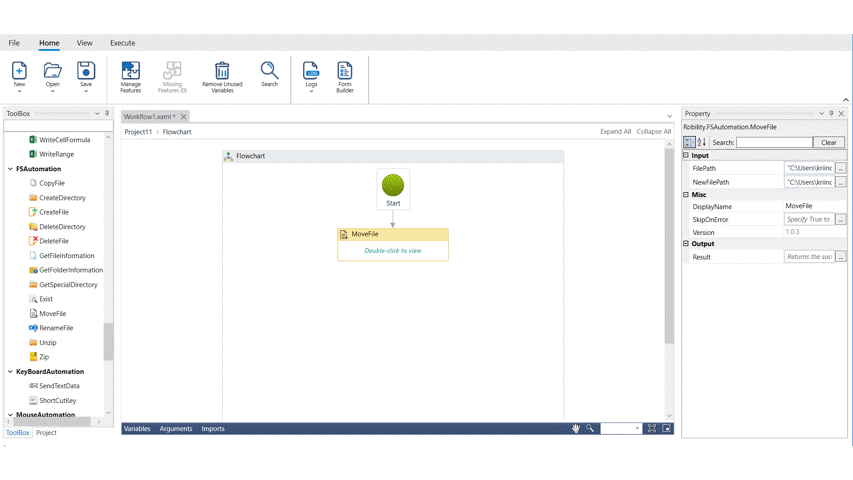The image size is (853, 480).
Task: Toggle categorized view in Property panel
Action: (689, 143)
